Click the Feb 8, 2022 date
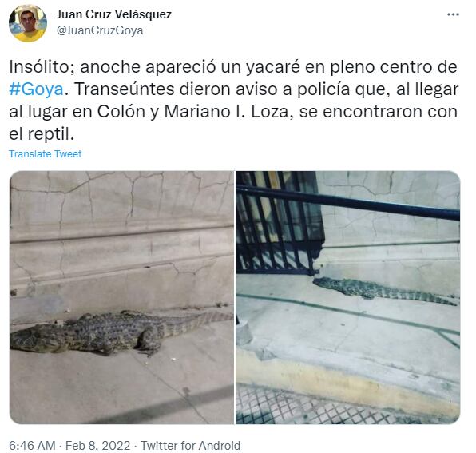Viewport: 476px width, 453px height. 97,445
